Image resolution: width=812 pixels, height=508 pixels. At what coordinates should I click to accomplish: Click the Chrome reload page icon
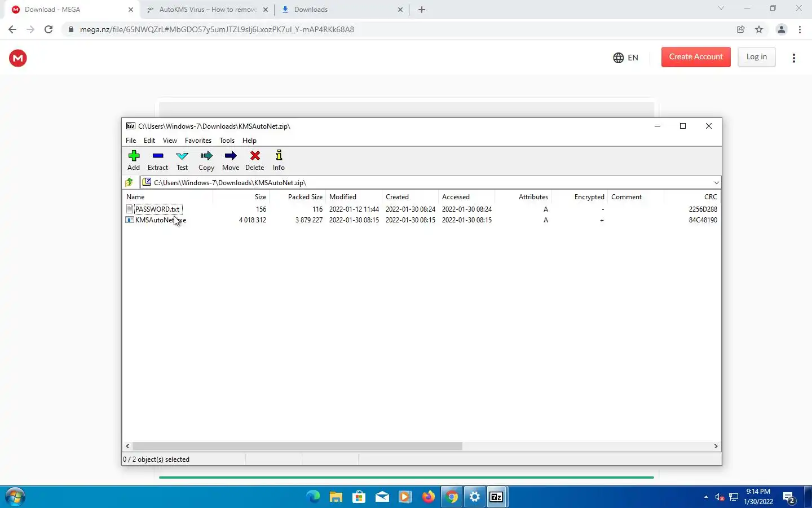click(48, 29)
